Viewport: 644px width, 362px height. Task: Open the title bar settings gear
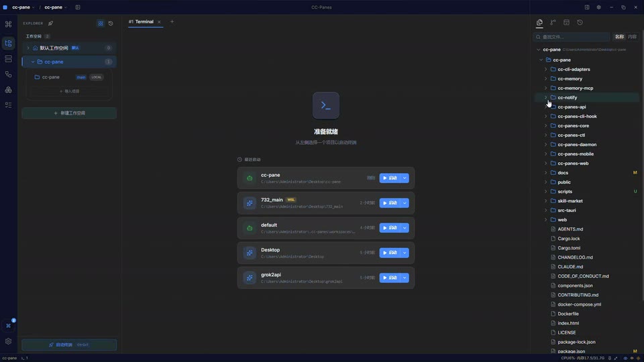point(599,7)
